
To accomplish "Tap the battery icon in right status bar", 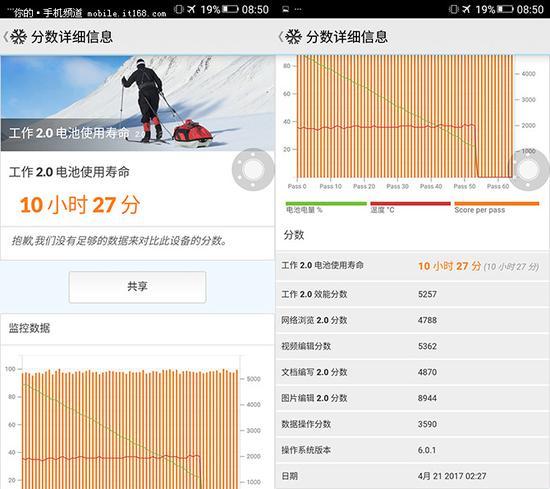I will tap(505, 9).
